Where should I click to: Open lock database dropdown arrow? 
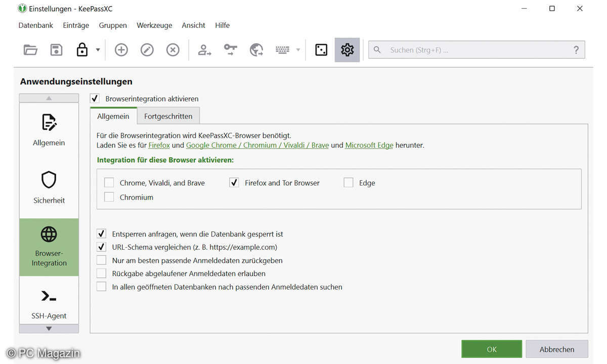click(98, 50)
